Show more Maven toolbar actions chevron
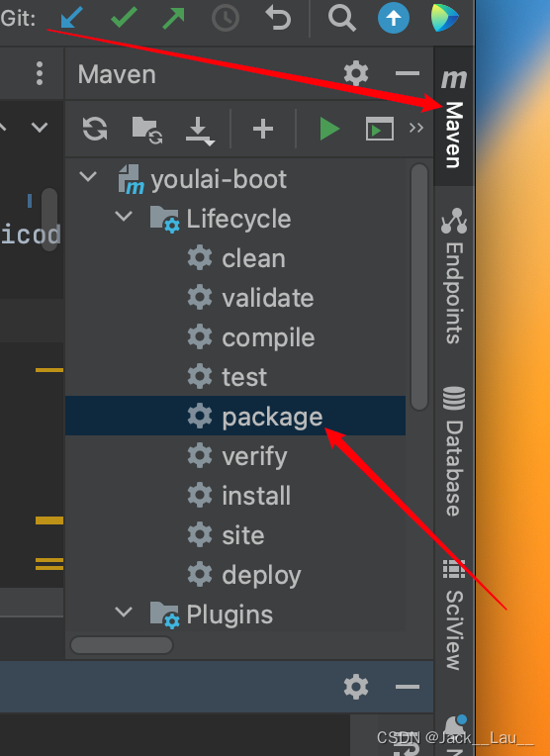550x756 pixels. pos(416,128)
